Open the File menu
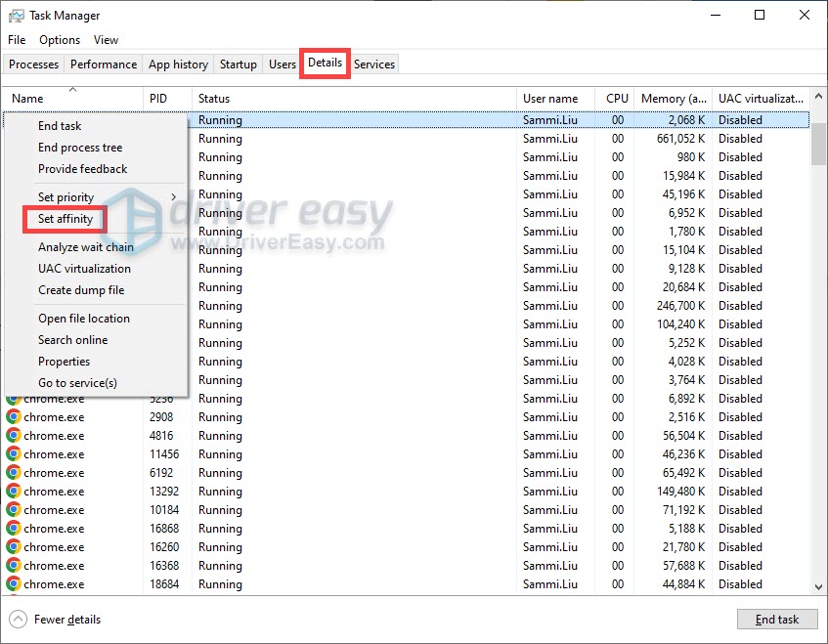 (16, 39)
